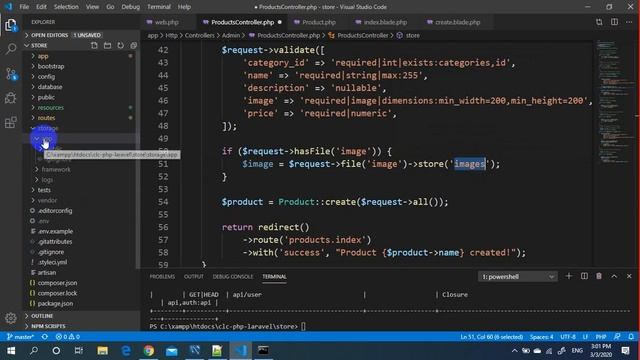640x360 pixels.
Task: Change indentation via Spaces: 4
Action: click(542, 337)
